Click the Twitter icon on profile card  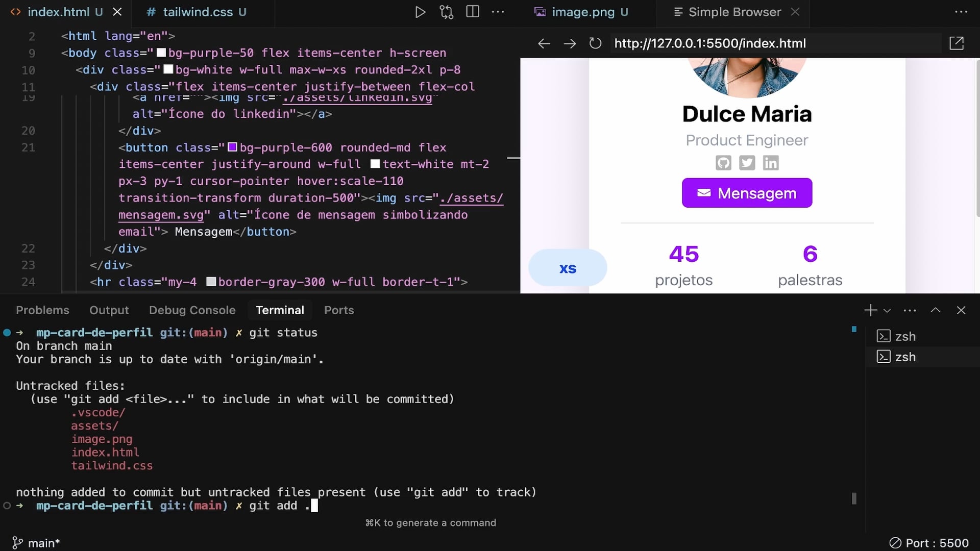tap(747, 163)
